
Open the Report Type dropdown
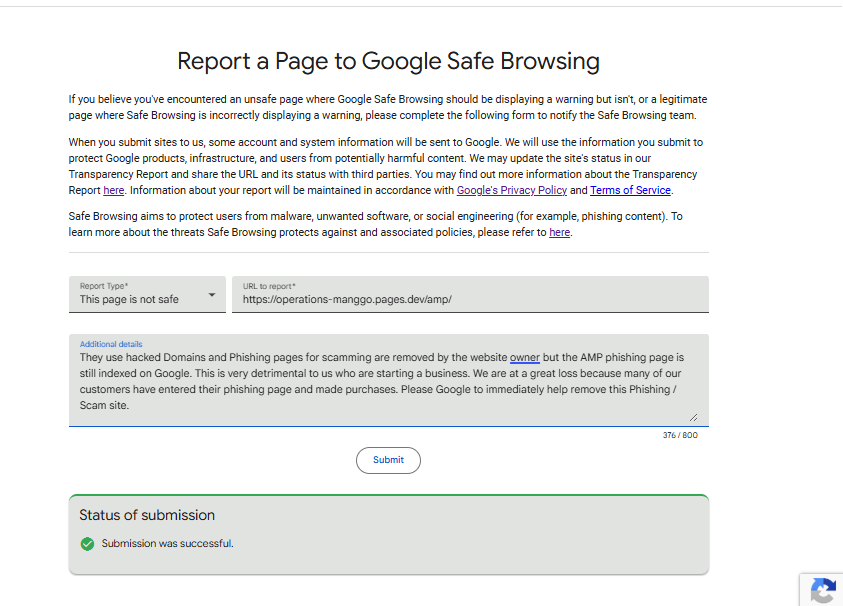point(147,294)
